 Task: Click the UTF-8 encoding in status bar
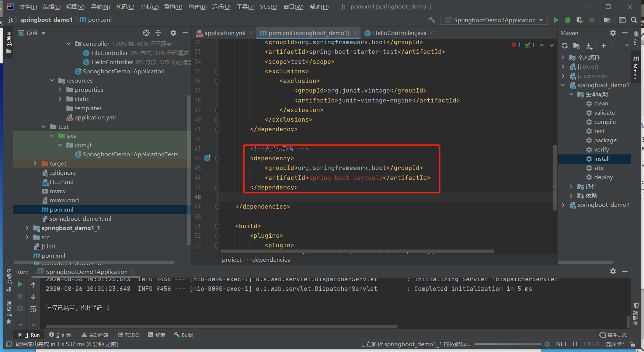pyautogui.click(x=592, y=344)
